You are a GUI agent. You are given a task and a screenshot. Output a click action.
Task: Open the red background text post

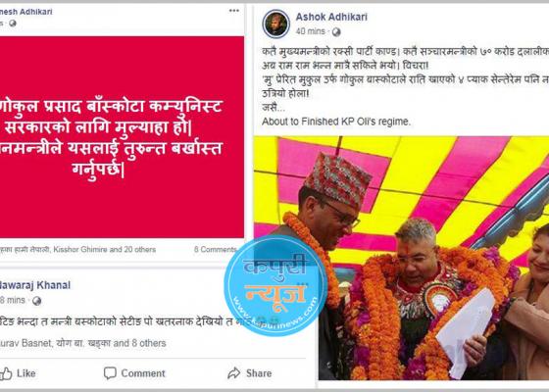(x=122, y=137)
